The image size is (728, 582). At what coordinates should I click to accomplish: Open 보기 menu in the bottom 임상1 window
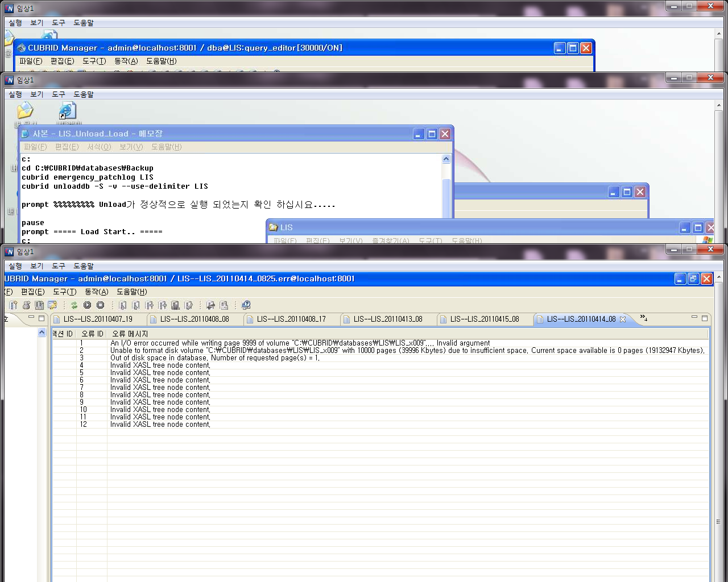pyautogui.click(x=37, y=266)
